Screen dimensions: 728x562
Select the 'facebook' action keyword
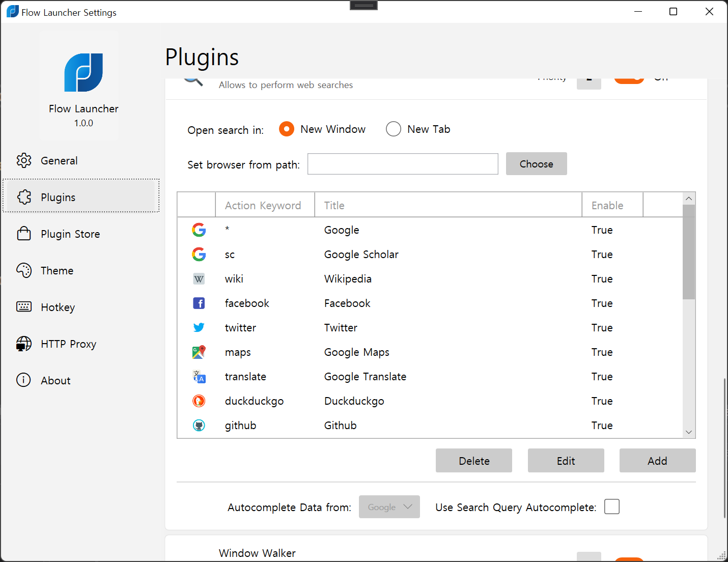coord(247,303)
